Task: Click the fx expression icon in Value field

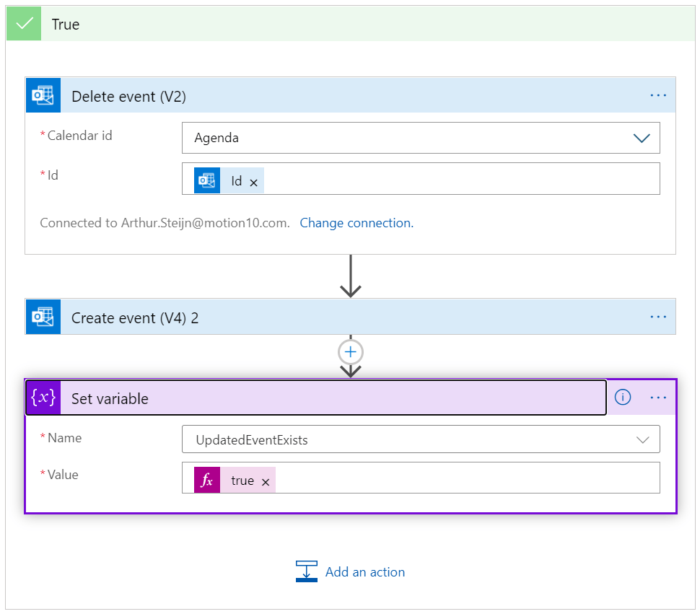Action: coord(207,481)
